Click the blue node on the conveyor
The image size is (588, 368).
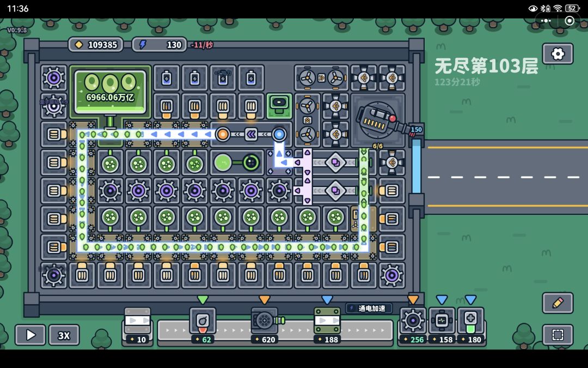[x=279, y=134]
